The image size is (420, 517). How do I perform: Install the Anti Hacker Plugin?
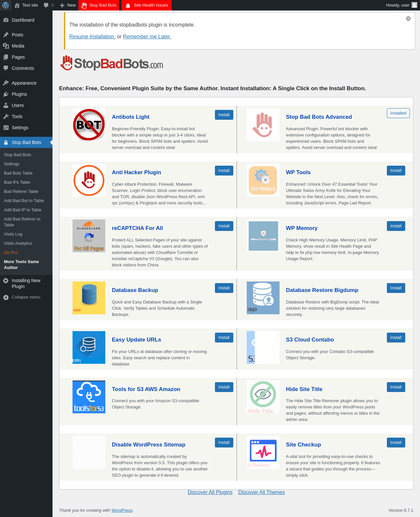(224, 171)
